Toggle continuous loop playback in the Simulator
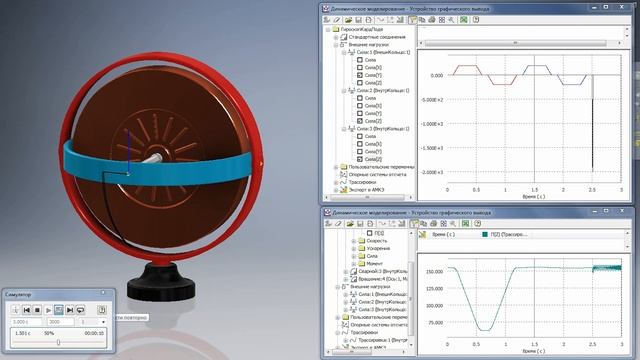Viewport: 640px width, 360px height. tap(80, 310)
